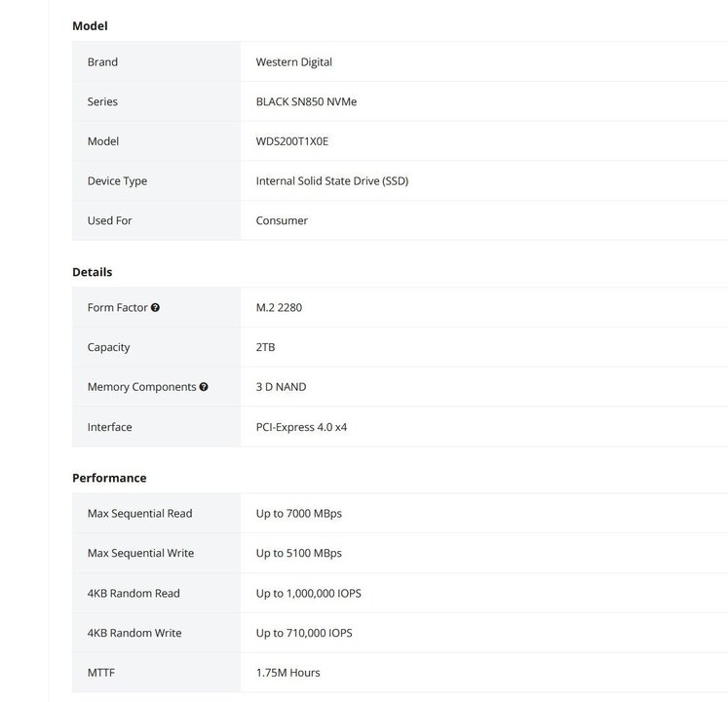
Task: Click the PCI-Express 4.0 x4 interface value
Action: click(x=301, y=427)
